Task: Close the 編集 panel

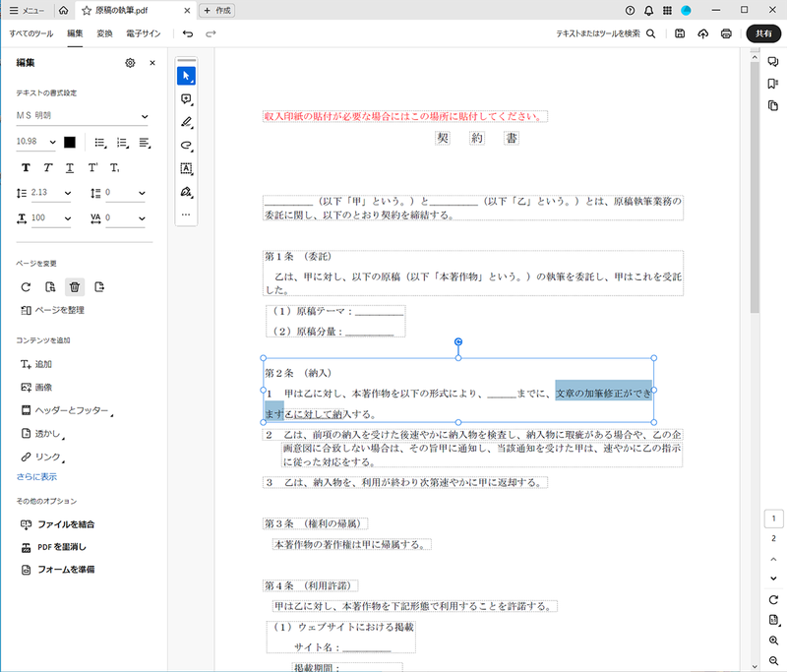Action: 152,63
